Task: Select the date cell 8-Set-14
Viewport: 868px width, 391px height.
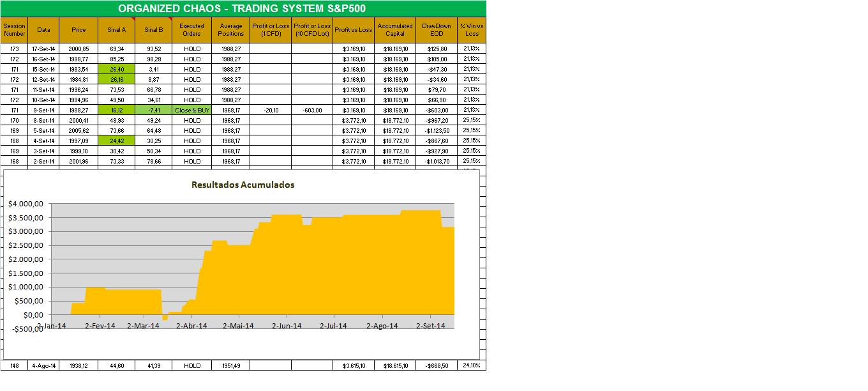Action: point(44,120)
